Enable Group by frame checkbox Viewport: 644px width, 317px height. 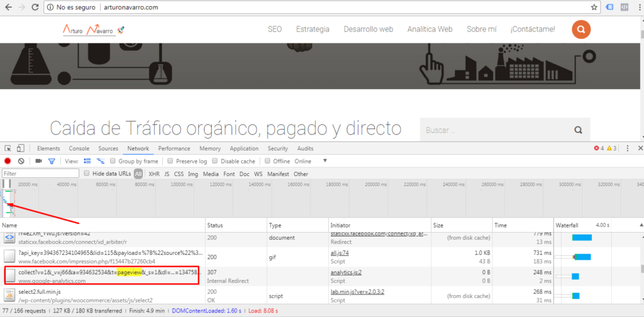tap(113, 161)
